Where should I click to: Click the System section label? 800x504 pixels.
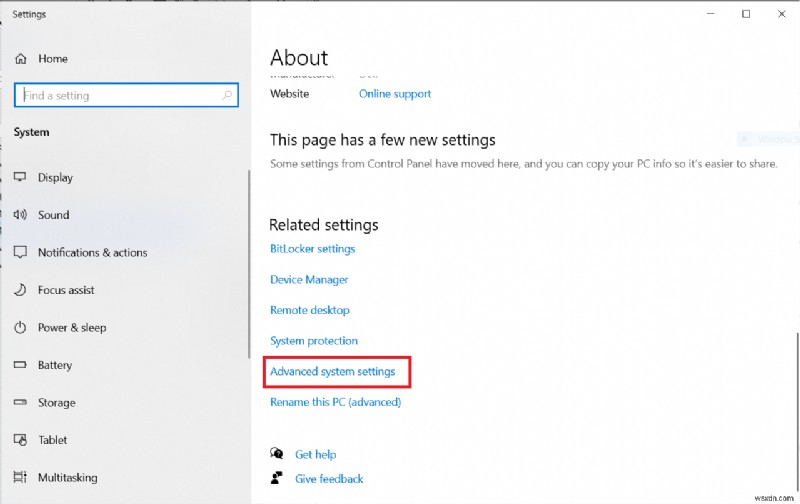32,132
